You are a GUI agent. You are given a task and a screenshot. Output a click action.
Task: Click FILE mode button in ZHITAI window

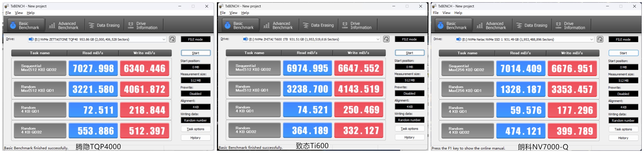point(410,39)
